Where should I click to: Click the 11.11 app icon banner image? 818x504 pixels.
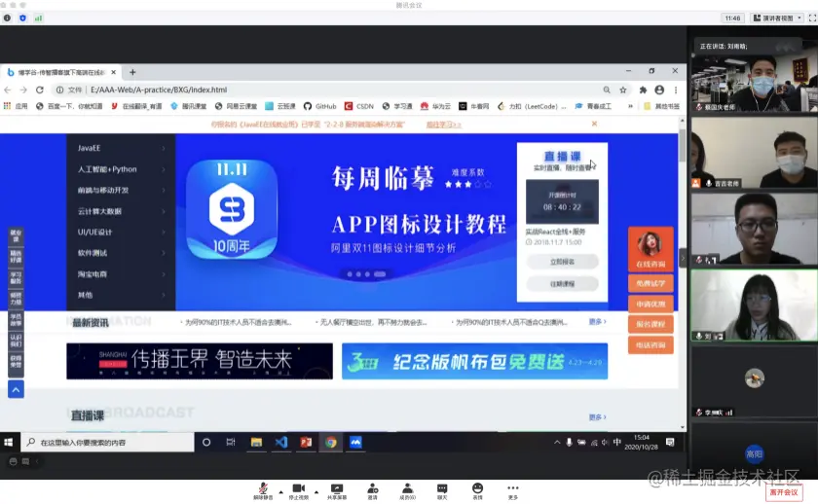coord(232,209)
